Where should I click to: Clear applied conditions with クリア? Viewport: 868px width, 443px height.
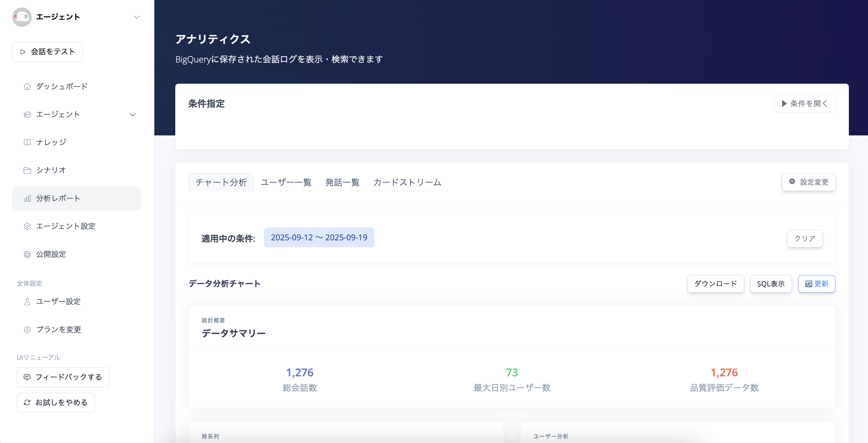pyautogui.click(x=805, y=238)
